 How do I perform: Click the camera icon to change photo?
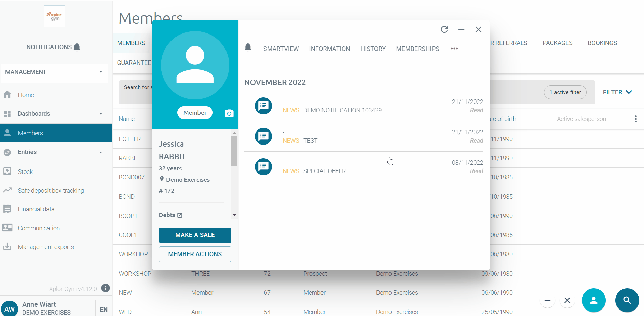[x=229, y=113]
